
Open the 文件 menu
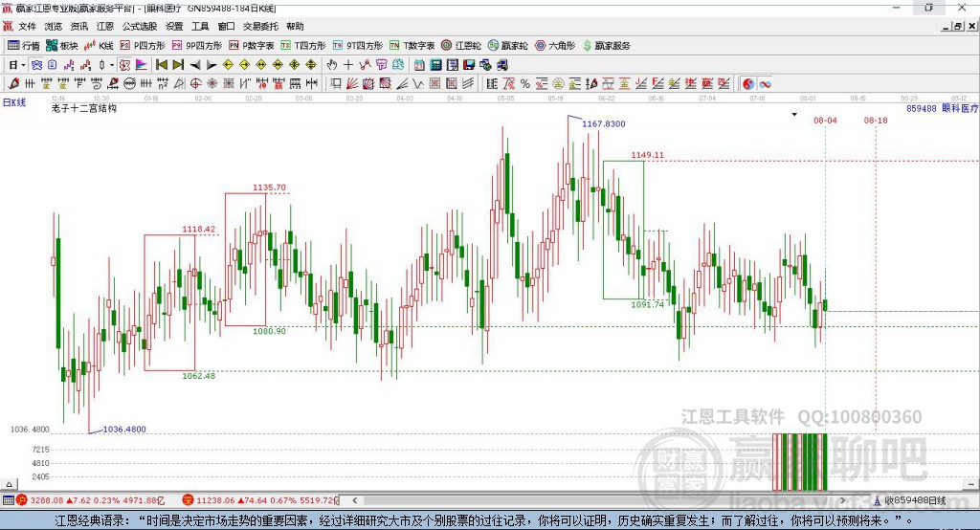click(x=27, y=26)
